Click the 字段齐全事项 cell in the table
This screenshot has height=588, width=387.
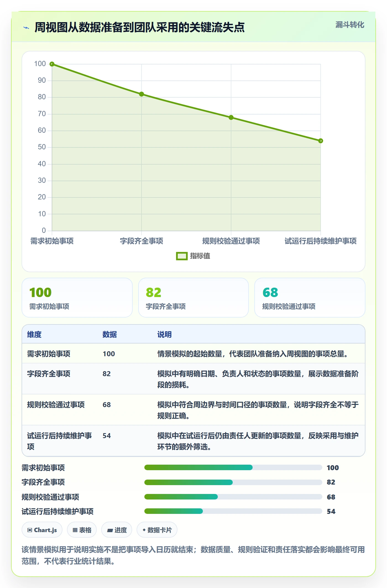point(49,374)
